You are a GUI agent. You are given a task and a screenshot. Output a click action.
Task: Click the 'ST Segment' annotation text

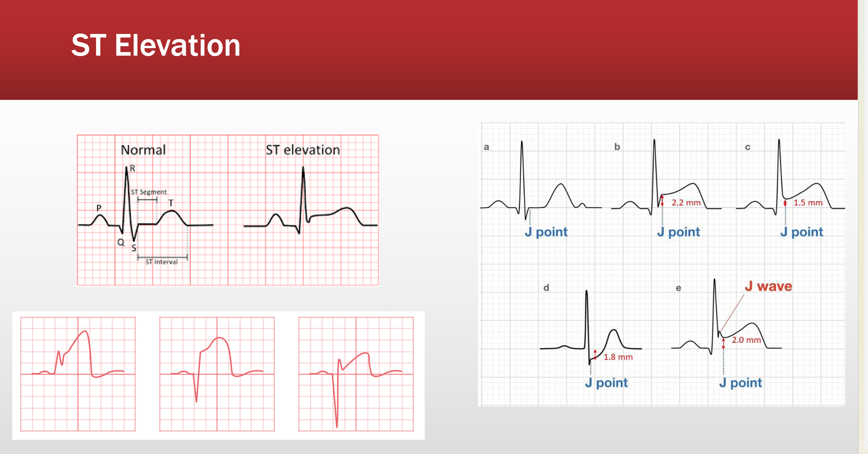tap(149, 192)
